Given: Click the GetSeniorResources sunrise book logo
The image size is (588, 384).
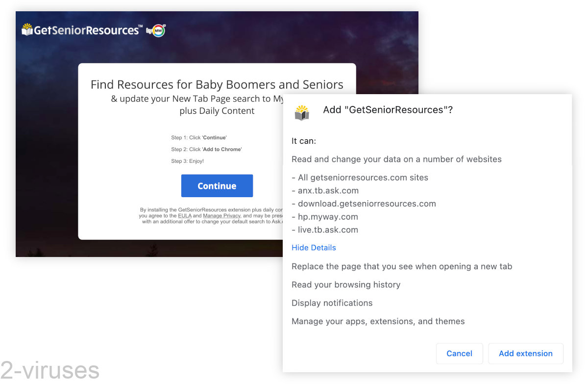Looking at the screenshot, I should (x=26, y=30).
